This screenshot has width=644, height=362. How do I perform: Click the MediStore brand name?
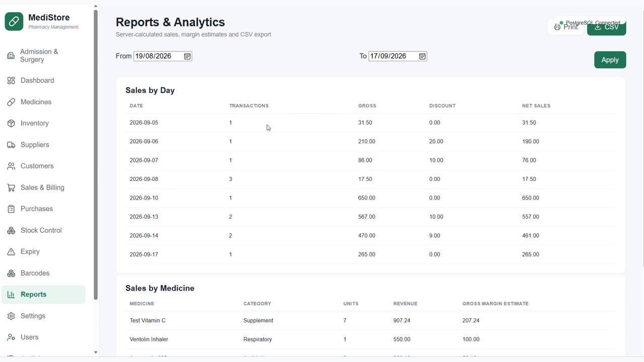pos(49,18)
